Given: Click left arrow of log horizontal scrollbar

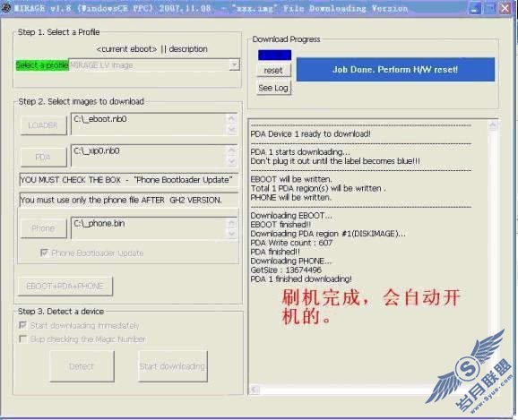Looking at the screenshot, I should [254, 390].
